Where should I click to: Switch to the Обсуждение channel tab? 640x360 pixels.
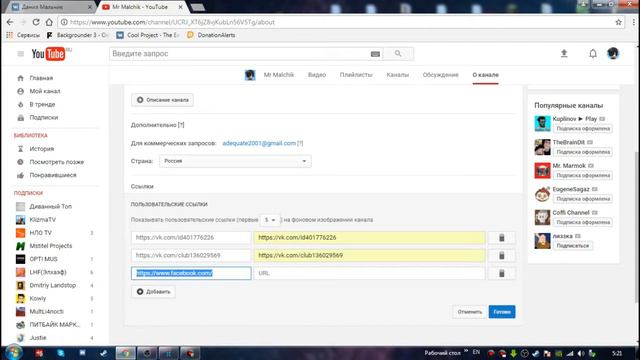click(440, 75)
